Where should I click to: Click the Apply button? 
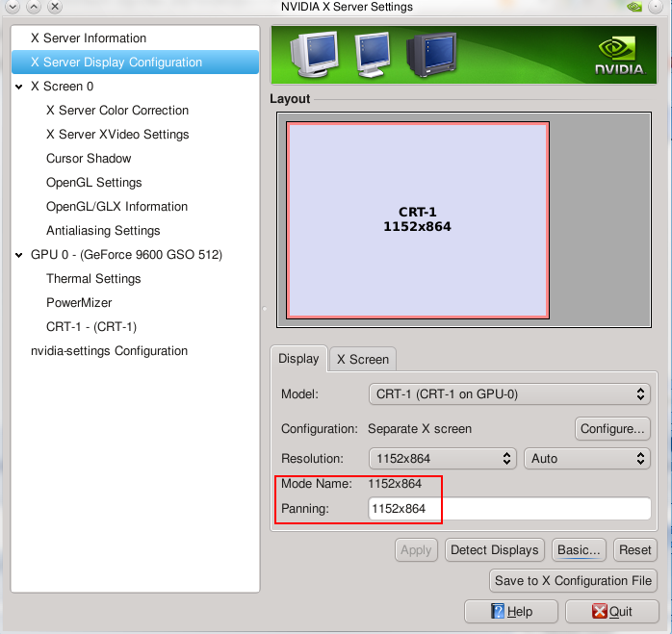tap(416, 549)
